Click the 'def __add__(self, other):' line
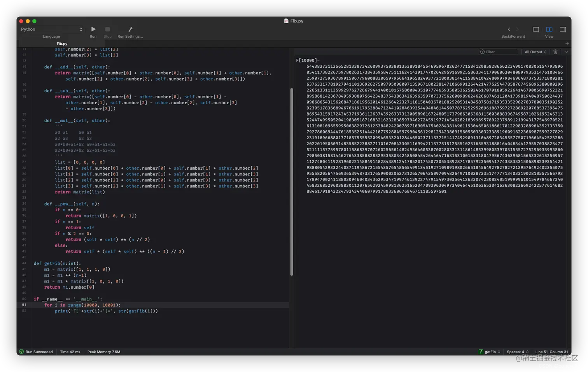Viewport: 588px width, 372px height. (x=77, y=67)
